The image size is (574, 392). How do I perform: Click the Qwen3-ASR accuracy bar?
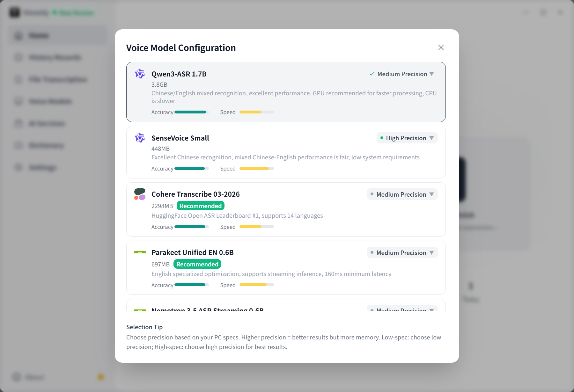click(192, 112)
